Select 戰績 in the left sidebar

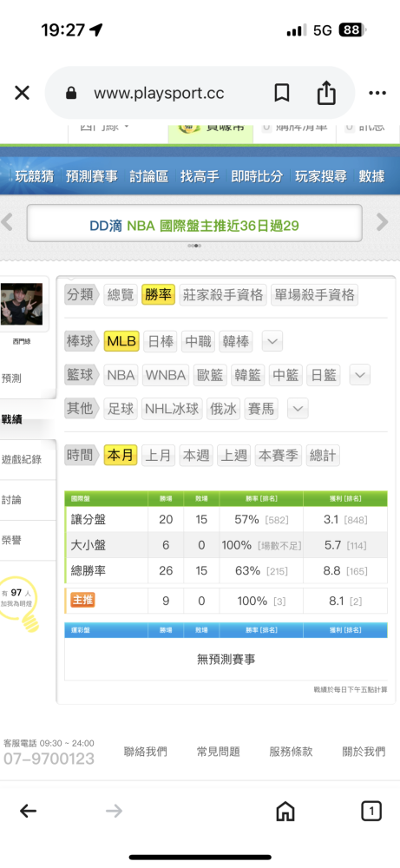click(11, 419)
